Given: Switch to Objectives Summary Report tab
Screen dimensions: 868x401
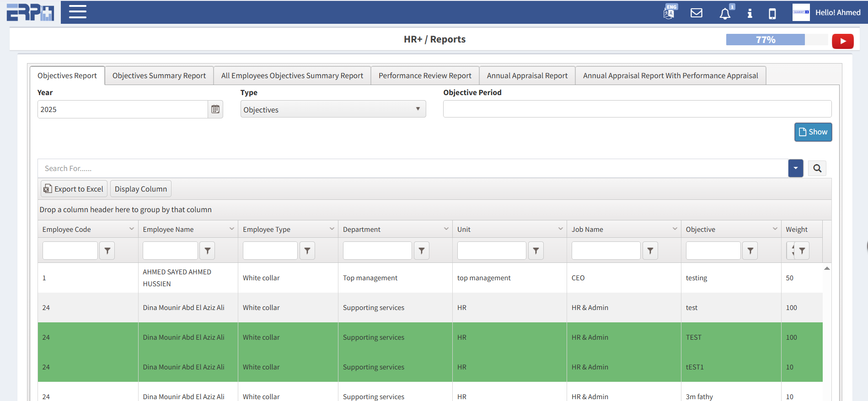Looking at the screenshot, I should coord(159,75).
